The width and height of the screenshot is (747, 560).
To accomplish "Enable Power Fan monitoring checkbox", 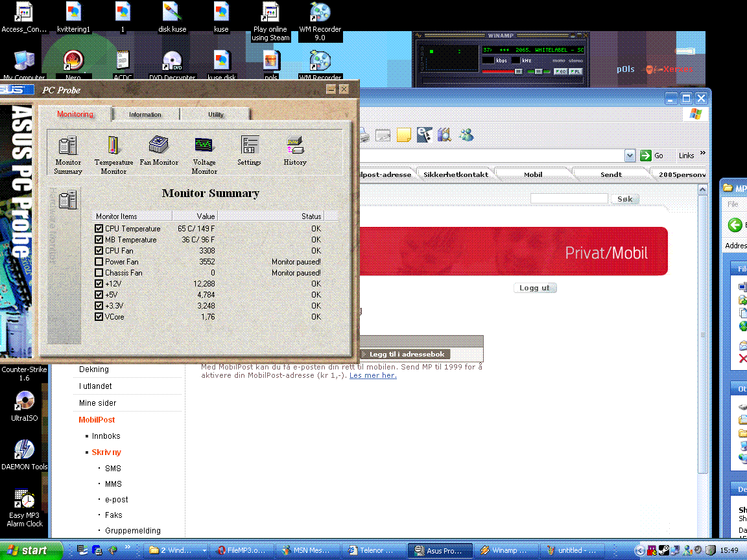I will [99, 261].
